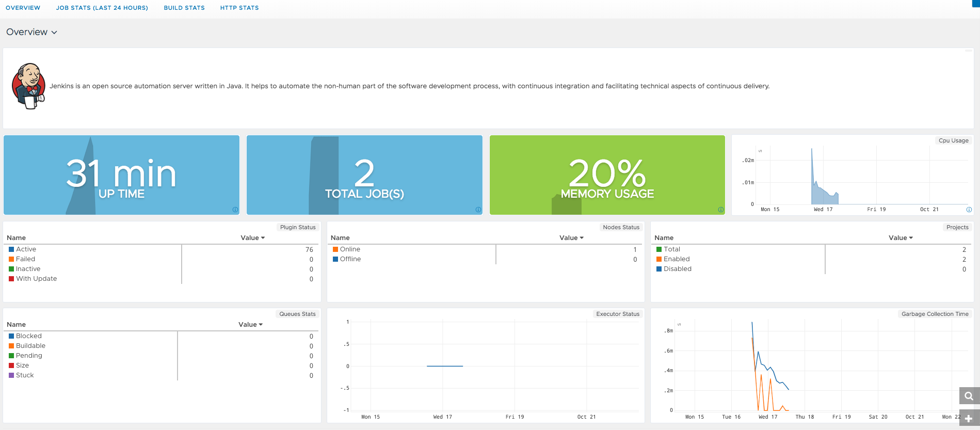
Task: Click the Name header in Queues Stats
Action: click(16, 325)
